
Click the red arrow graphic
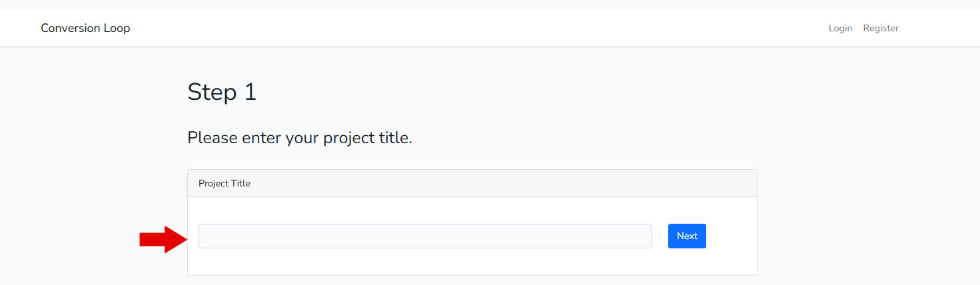tap(163, 239)
